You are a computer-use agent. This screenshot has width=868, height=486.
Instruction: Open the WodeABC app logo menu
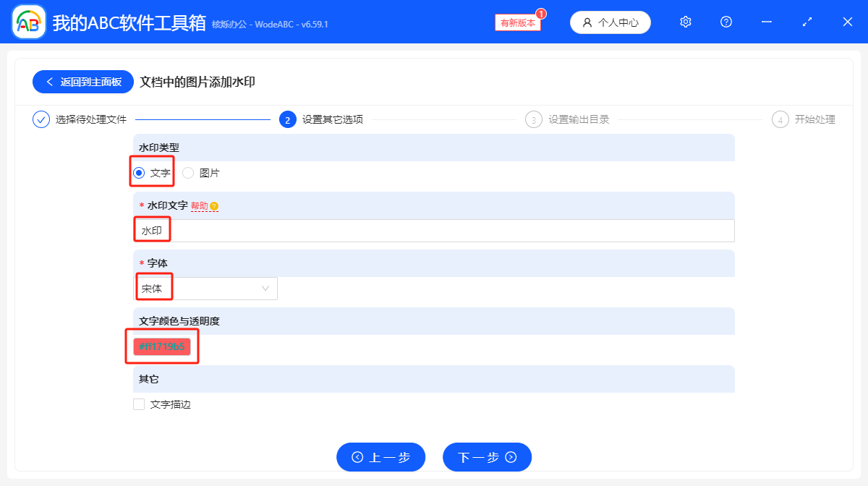(27, 22)
